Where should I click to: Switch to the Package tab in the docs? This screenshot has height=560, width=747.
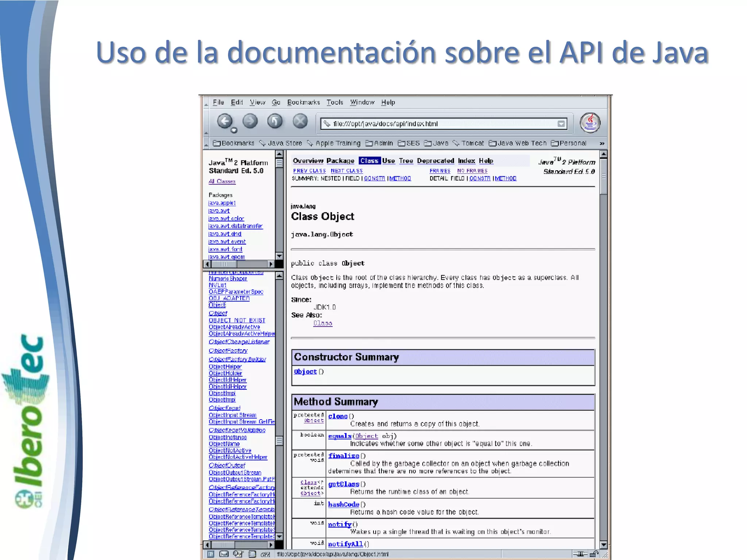340,161
